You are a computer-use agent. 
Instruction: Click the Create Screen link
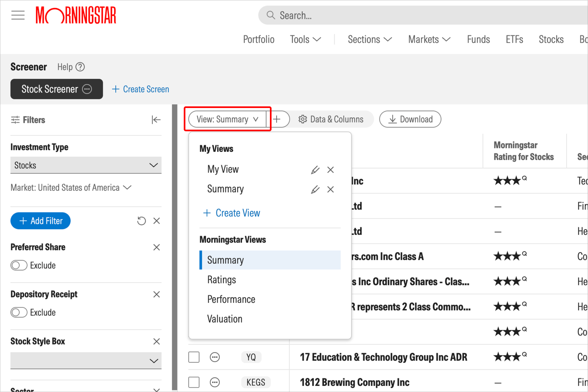coord(140,89)
